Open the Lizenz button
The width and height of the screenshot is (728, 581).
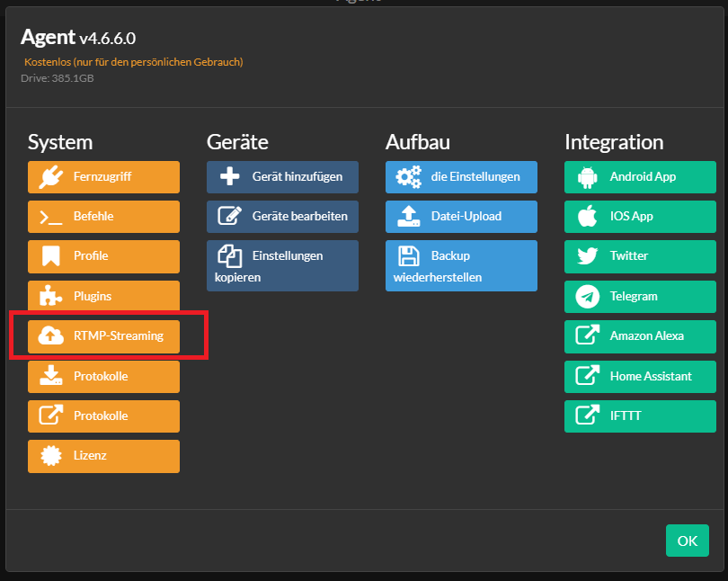103,456
